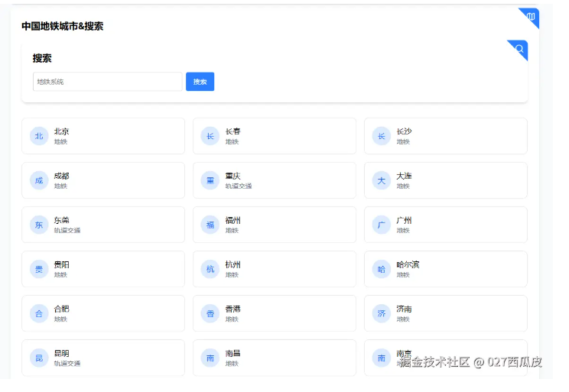569x392 pixels.
Task: Click the magnifier icon on search card corner
Action: pyautogui.click(x=519, y=49)
